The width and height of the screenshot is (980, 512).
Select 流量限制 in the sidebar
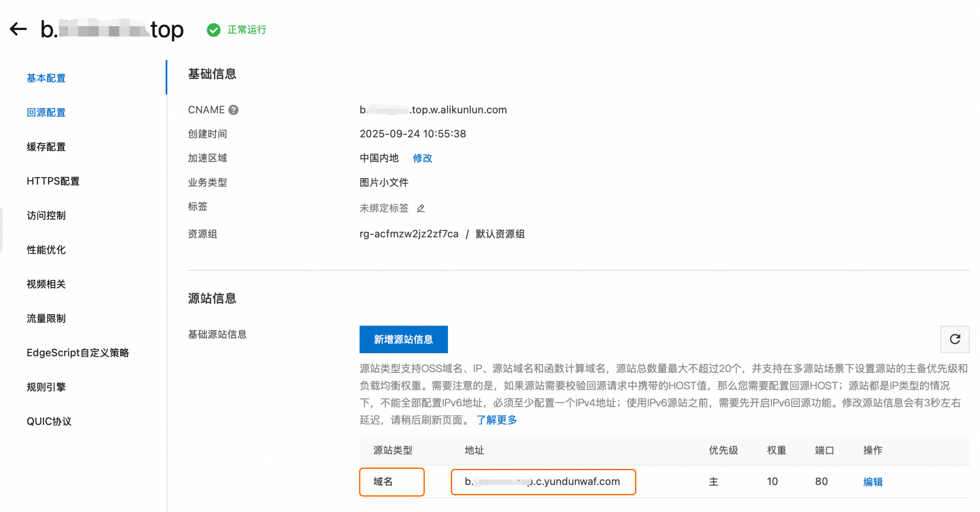pyautogui.click(x=46, y=318)
